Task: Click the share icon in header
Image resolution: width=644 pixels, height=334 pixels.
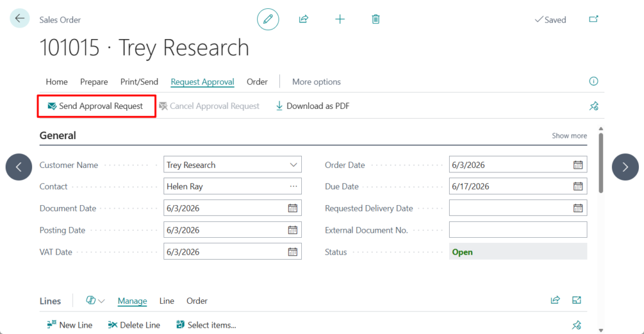Action: point(304,19)
